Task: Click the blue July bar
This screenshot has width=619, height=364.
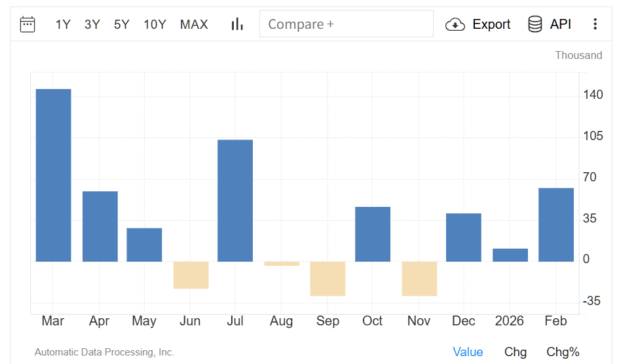Action: click(235, 200)
